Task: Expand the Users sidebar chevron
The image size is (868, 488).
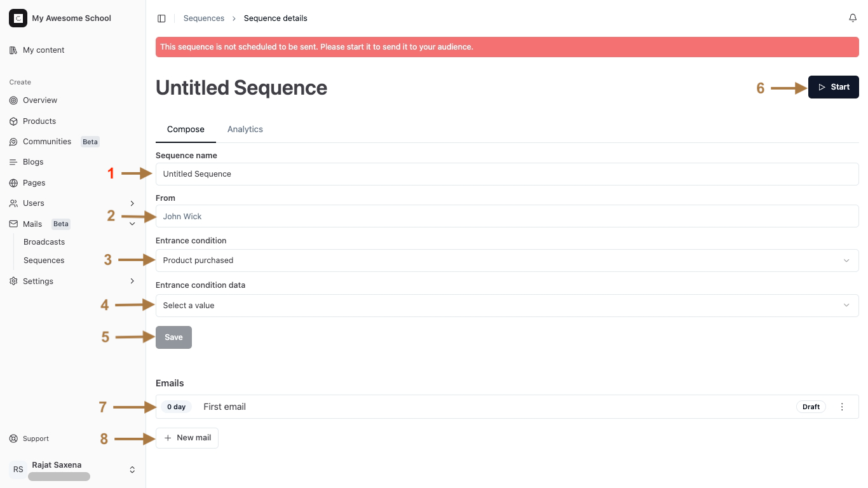Action: pyautogui.click(x=132, y=203)
